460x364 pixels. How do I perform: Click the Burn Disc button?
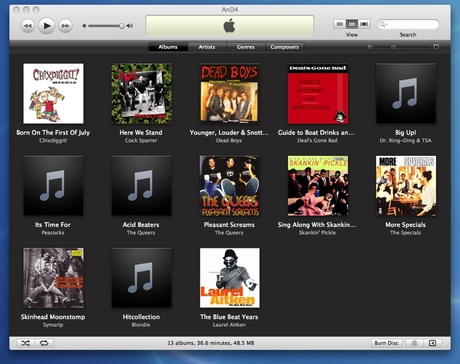tap(386, 343)
